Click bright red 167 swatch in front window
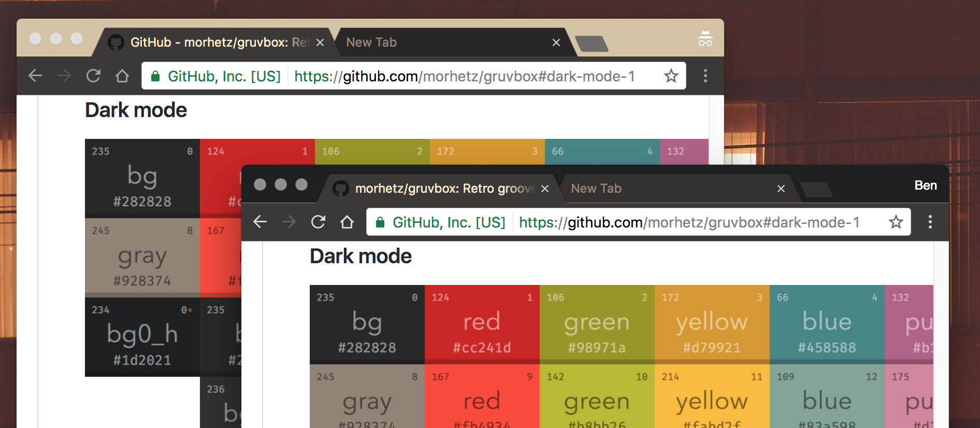Image resolution: width=980 pixels, height=428 pixels. 482,396
